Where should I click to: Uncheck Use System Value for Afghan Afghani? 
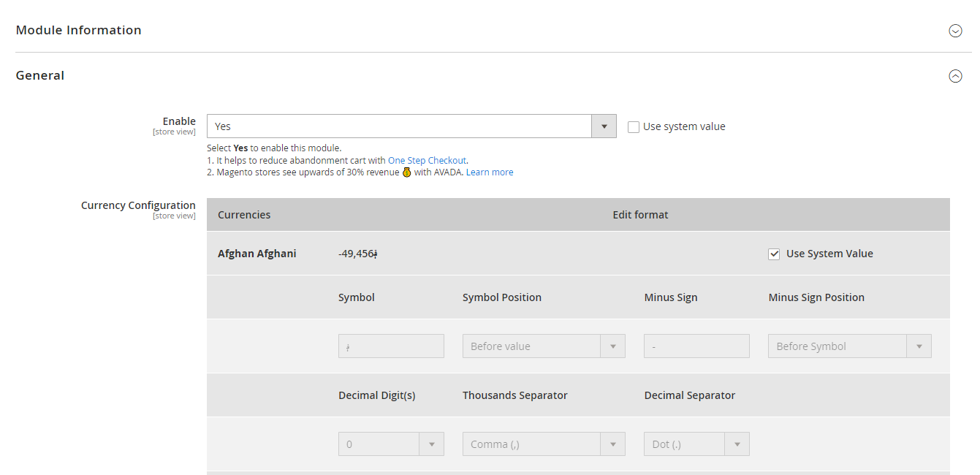point(774,254)
